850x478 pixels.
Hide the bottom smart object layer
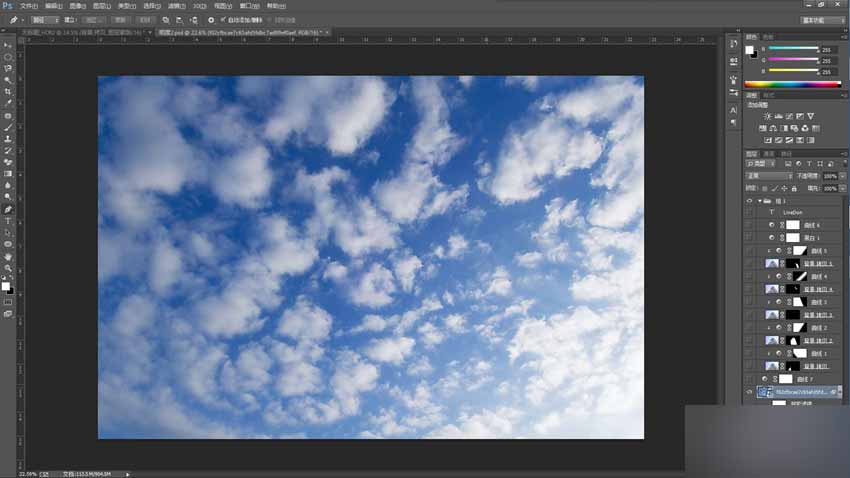(x=749, y=392)
